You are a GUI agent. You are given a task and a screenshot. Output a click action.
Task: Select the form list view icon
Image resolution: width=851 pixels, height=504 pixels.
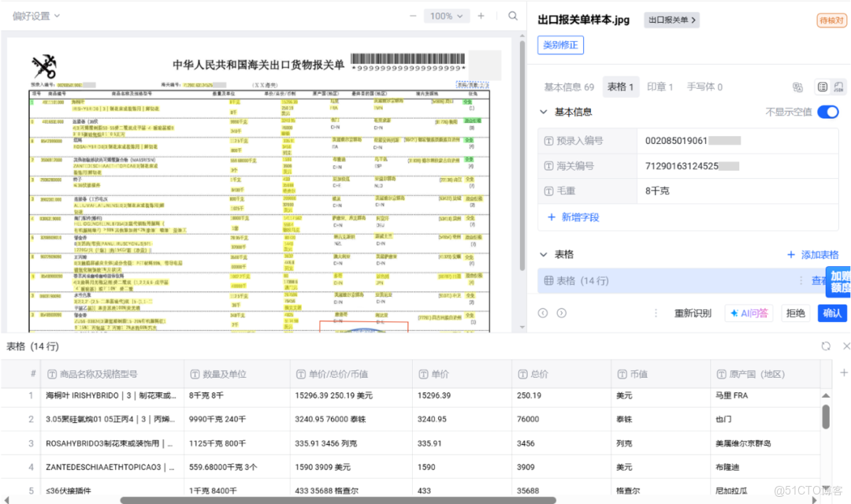pyautogui.click(x=822, y=87)
